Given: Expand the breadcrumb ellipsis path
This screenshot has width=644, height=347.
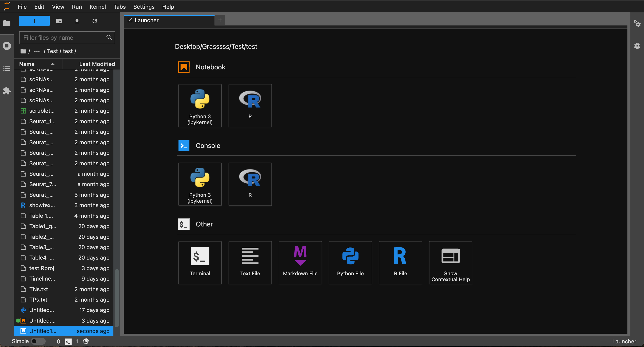Looking at the screenshot, I should point(37,51).
